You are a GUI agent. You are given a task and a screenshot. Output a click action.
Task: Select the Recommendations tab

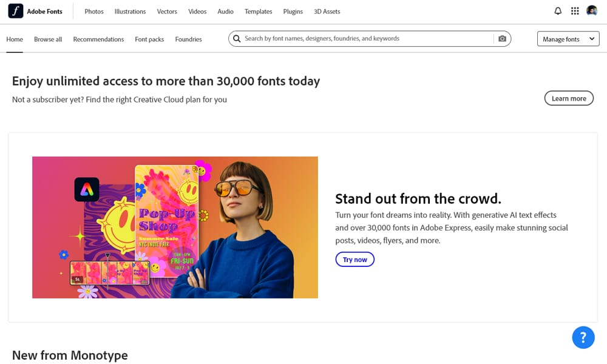pyautogui.click(x=98, y=39)
